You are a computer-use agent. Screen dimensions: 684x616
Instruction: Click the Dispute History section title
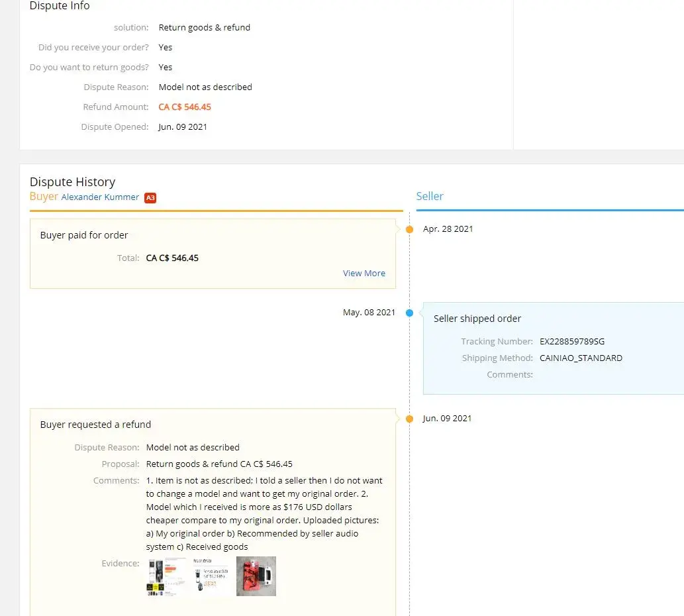[72, 182]
